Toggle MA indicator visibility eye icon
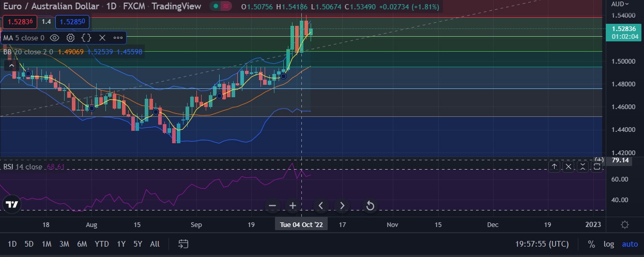The height and width of the screenshot is (257, 644). coord(54,38)
